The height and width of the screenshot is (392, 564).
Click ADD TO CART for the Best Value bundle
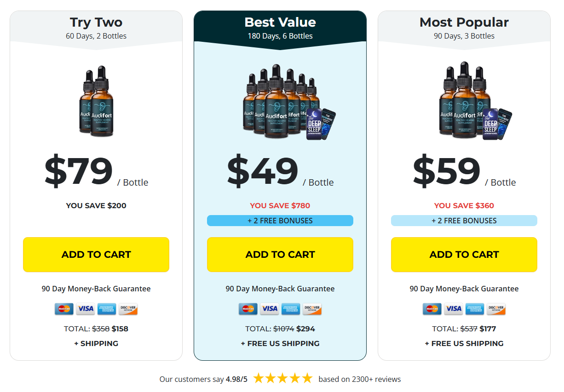tap(280, 254)
